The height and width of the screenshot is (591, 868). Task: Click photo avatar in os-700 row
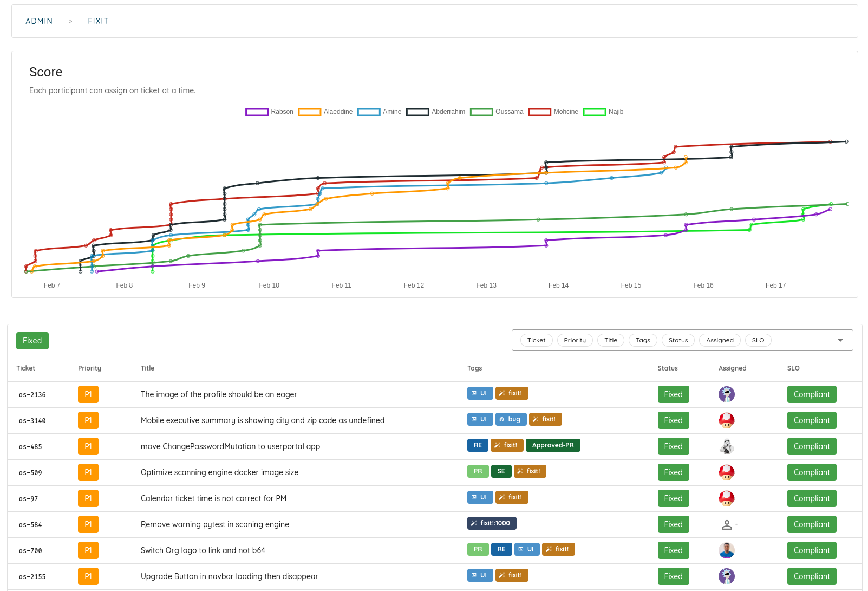[726, 550]
